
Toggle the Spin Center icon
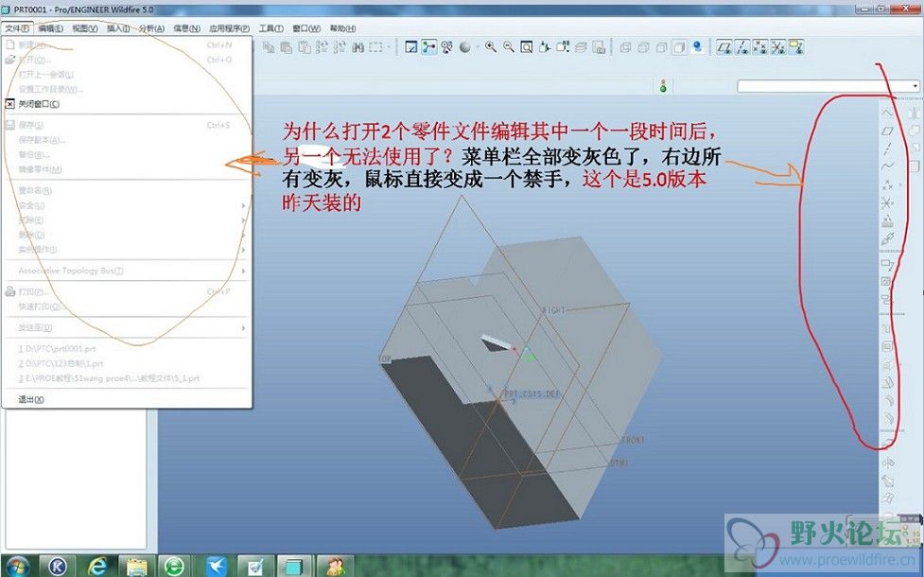pos(429,47)
